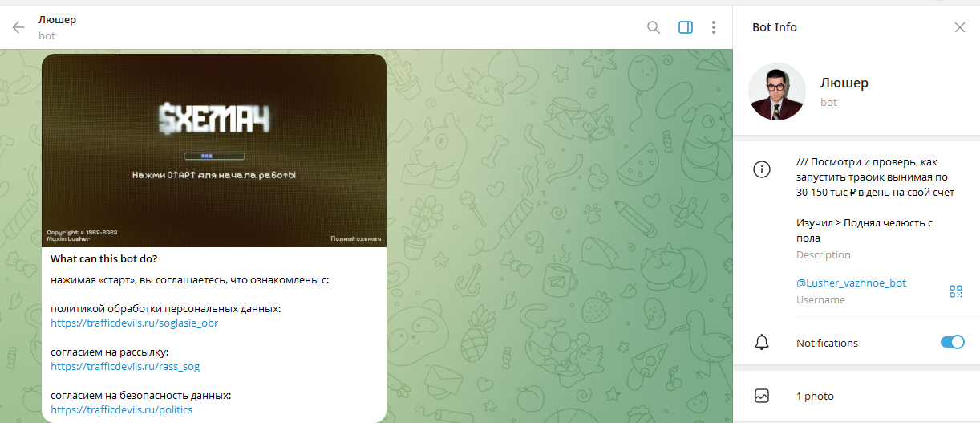Click the Люшер chat title in header
This screenshot has width=980, height=423.
click(58, 20)
